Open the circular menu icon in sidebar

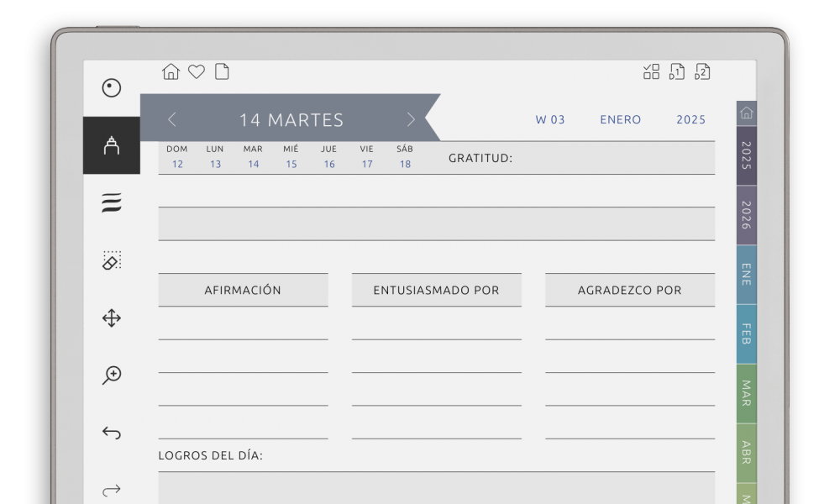coord(112,88)
